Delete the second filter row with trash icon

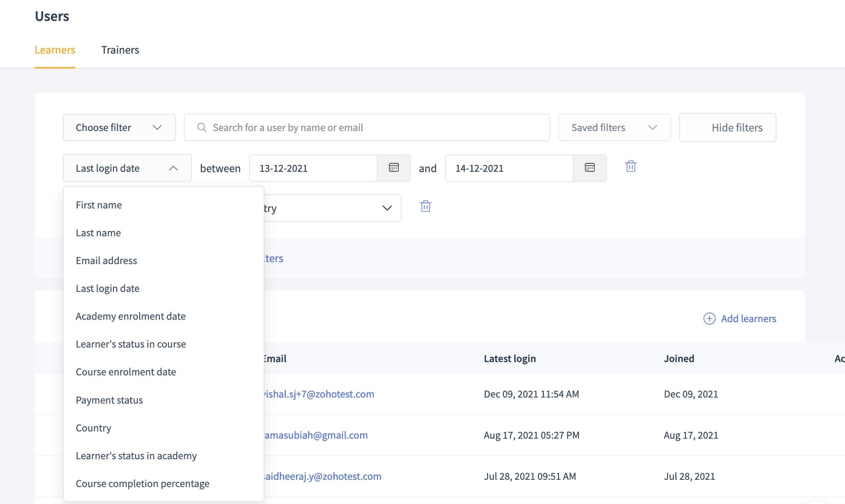[425, 206]
